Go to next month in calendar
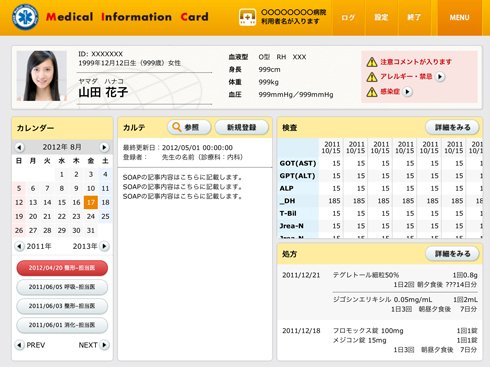This screenshot has height=367, width=490. coord(104,147)
